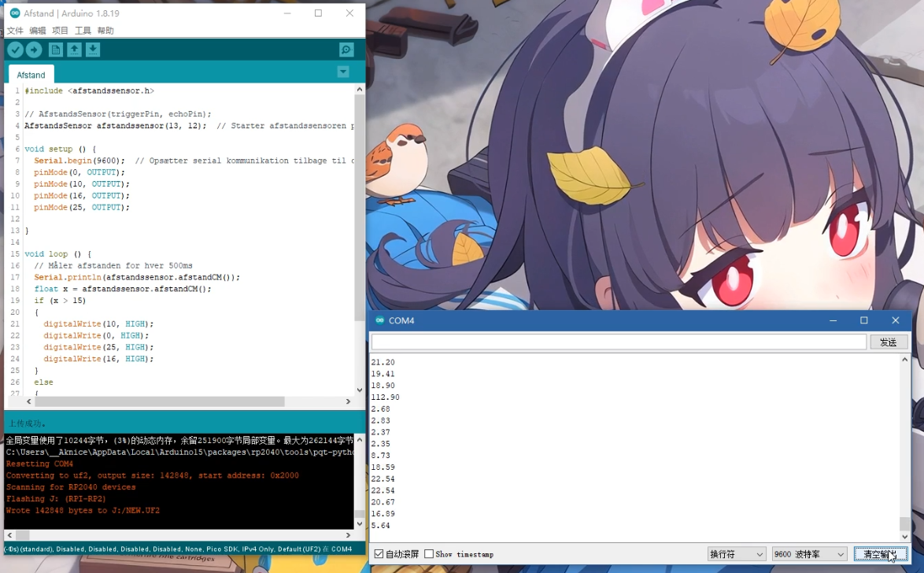Open the tab options dropdown arrow
Screen dimensions: 924x573
click(343, 72)
